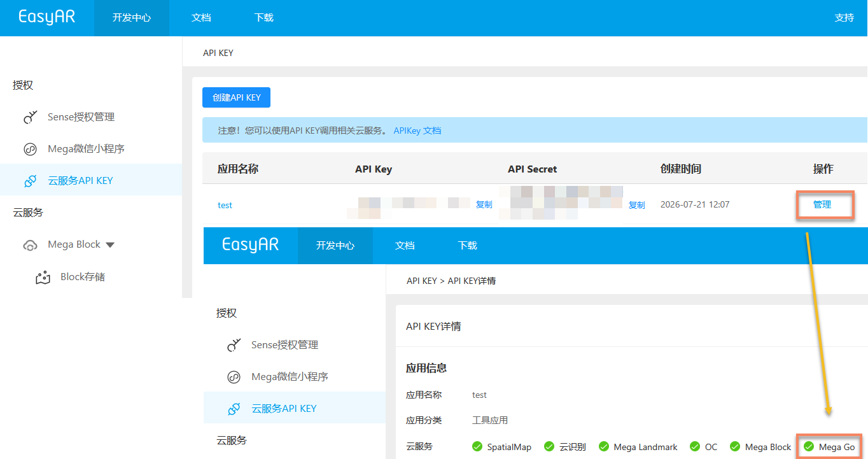This screenshot has height=459, width=868.
Task: Click the 应用名称 column header
Action: (238, 169)
